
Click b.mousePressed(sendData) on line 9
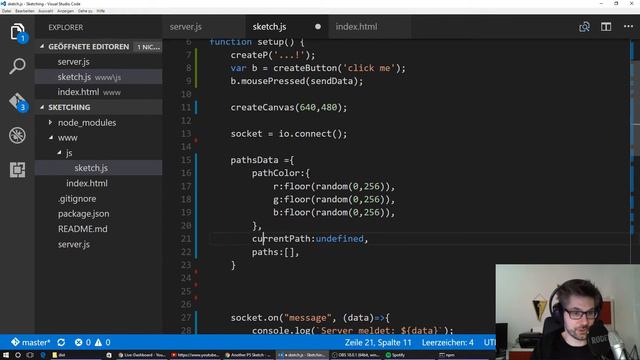pos(296,81)
